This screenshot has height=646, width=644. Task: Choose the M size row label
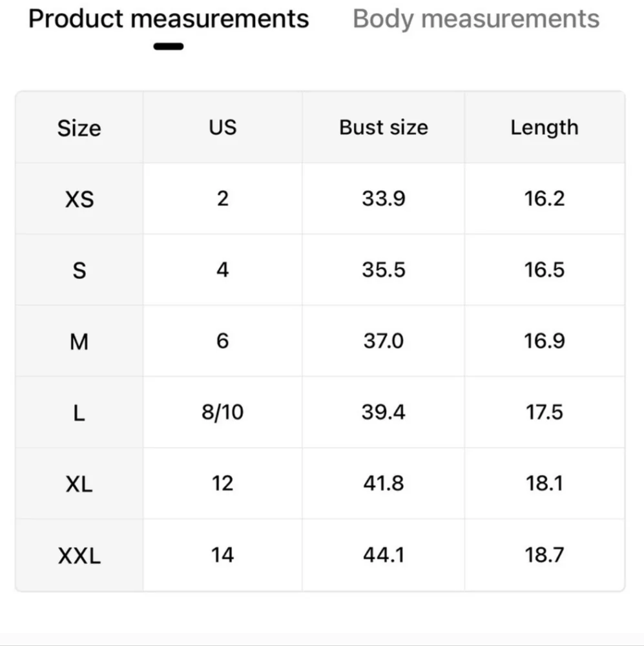coord(79,341)
